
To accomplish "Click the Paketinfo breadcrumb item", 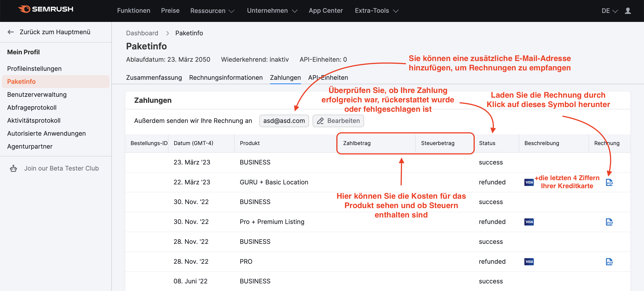I will pos(189,33).
